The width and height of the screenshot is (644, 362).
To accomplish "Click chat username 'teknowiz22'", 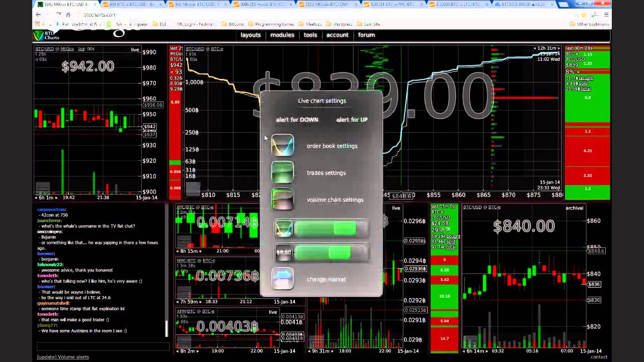I will coord(49,264).
